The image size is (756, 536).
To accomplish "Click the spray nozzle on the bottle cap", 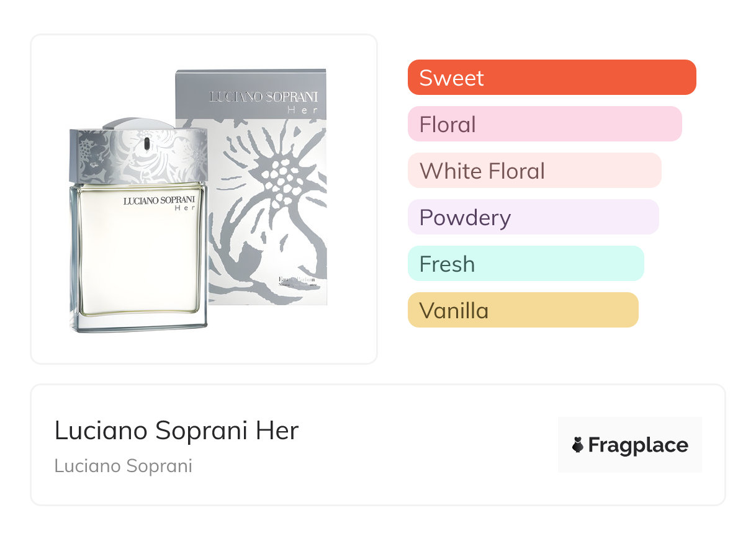I will (147, 145).
